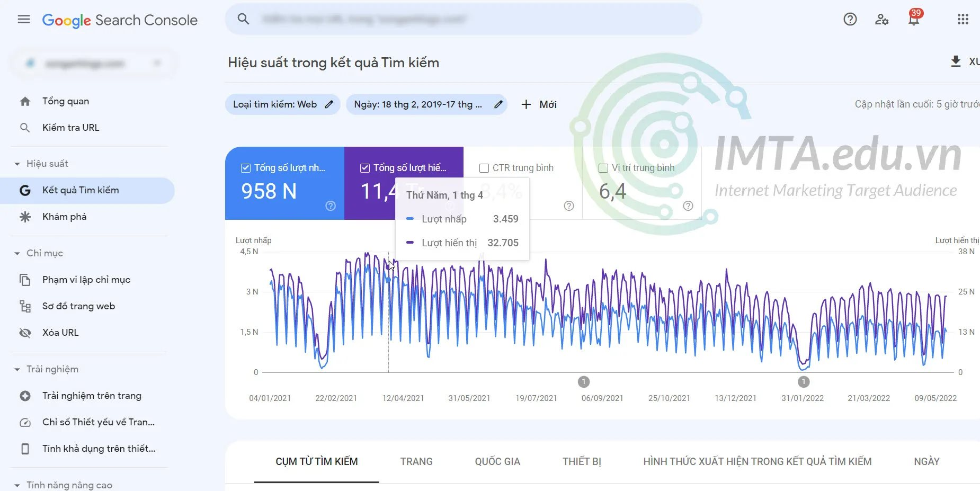Image resolution: width=980 pixels, height=491 pixels.
Task: Click the URL inspection search field
Action: [464, 20]
